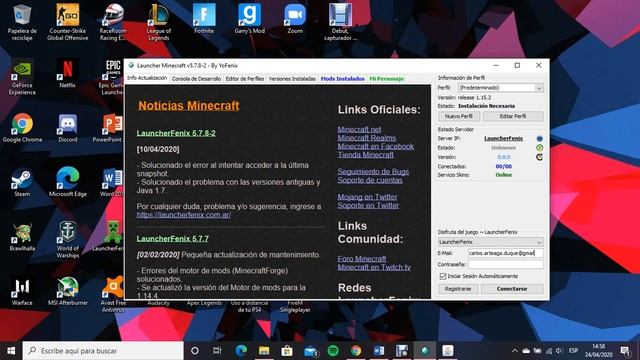Show hidden system tray icons chevron
Image resolution: width=640 pixels, height=360 pixels.
515,351
